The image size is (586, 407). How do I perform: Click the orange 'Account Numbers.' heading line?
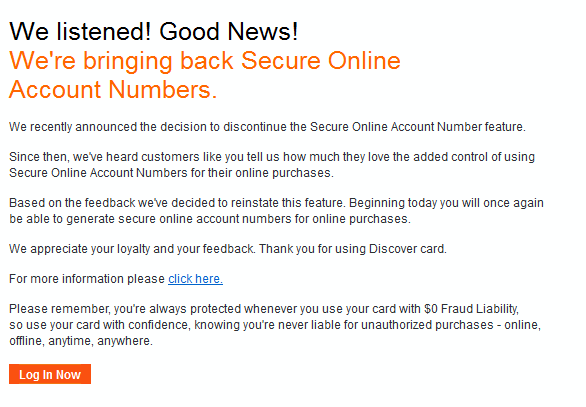click(113, 90)
